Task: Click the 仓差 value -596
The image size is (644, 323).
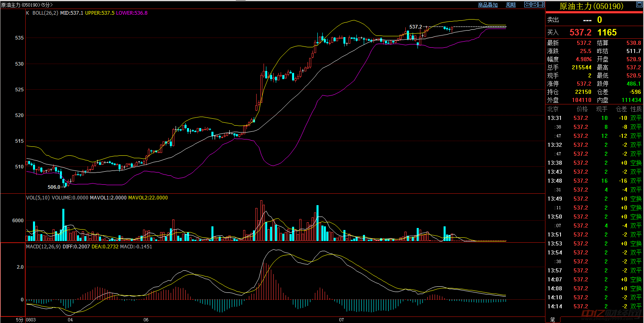Action: pos(635,92)
